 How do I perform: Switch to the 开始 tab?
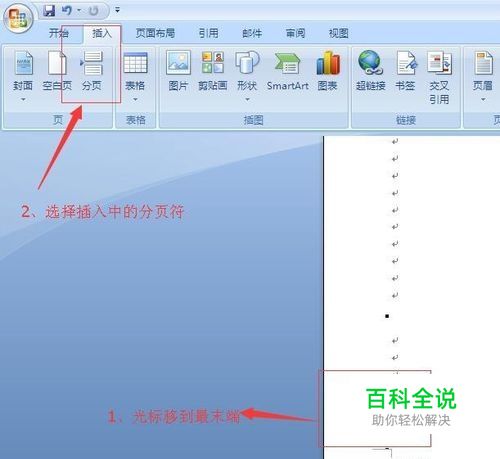pos(59,33)
